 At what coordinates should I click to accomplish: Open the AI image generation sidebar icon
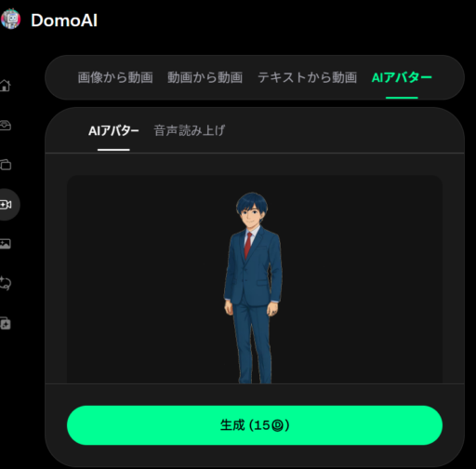[6, 244]
